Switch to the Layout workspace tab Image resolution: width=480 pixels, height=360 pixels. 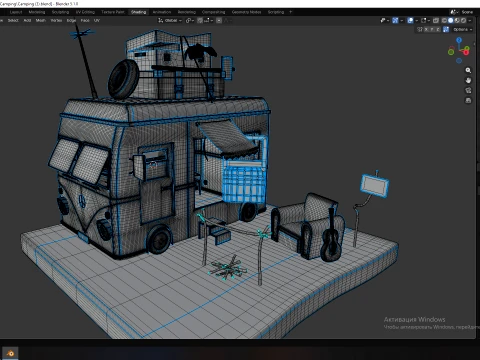pos(16,12)
